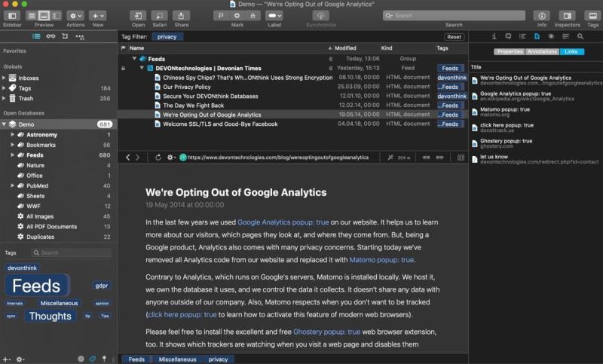This screenshot has height=364, width=603.
Task: Collapse the Feeds group in item list
Action: pos(134,59)
